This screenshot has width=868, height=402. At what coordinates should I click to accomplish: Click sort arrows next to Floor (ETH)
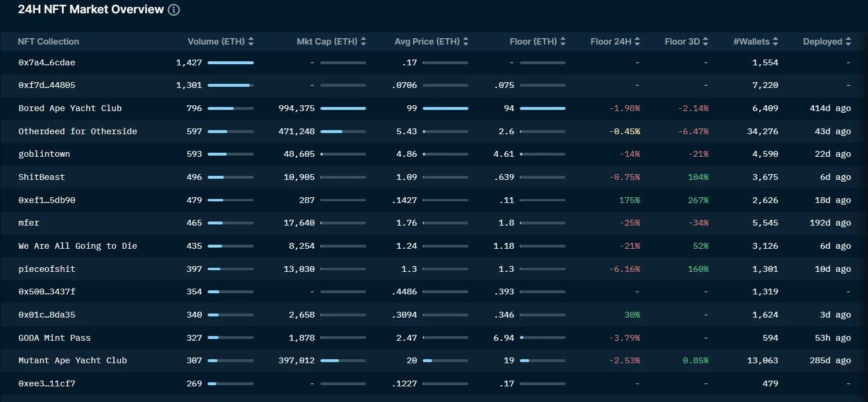tap(563, 42)
